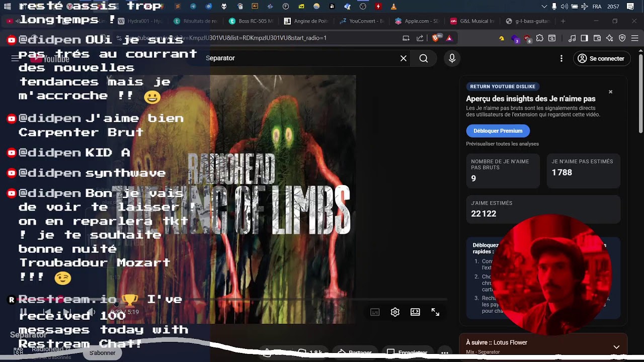Click the S'abonner subscribe button

103,353
